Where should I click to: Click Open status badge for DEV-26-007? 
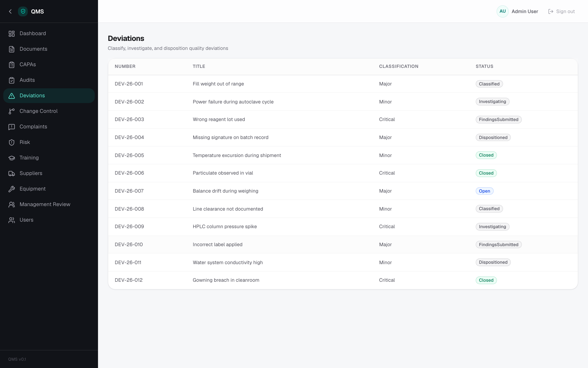[484, 191]
